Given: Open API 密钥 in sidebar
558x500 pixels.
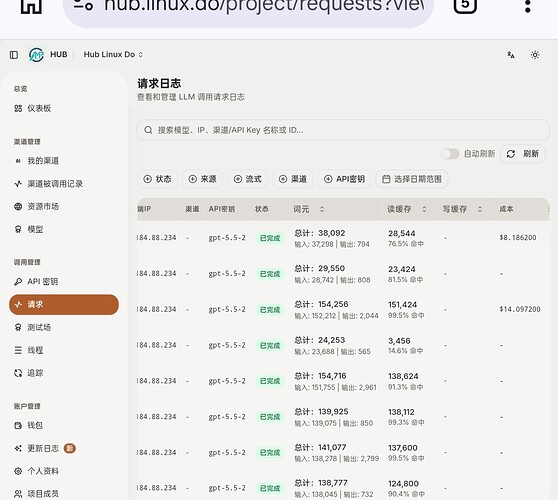Looking at the screenshot, I should click(x=64, y=281).
